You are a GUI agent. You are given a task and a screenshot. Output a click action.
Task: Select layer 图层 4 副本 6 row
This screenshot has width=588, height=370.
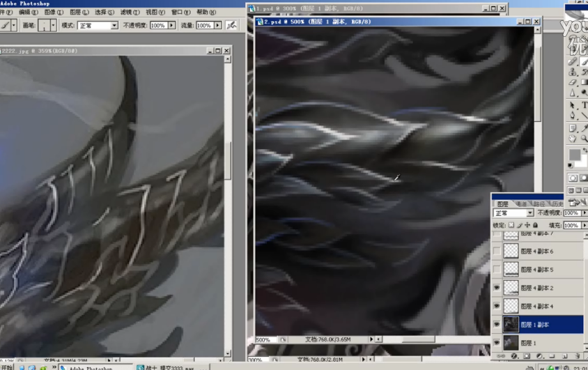[538, 251]
